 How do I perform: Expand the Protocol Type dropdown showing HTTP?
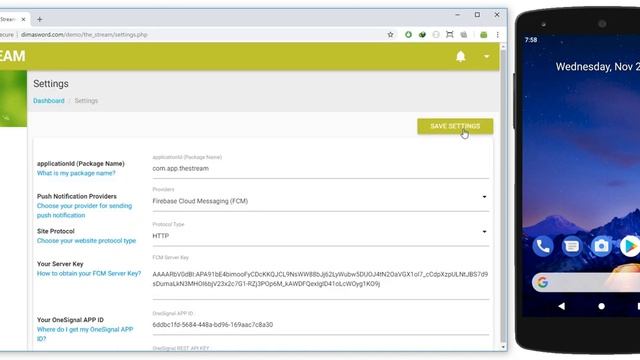click(x=320, y=236)
